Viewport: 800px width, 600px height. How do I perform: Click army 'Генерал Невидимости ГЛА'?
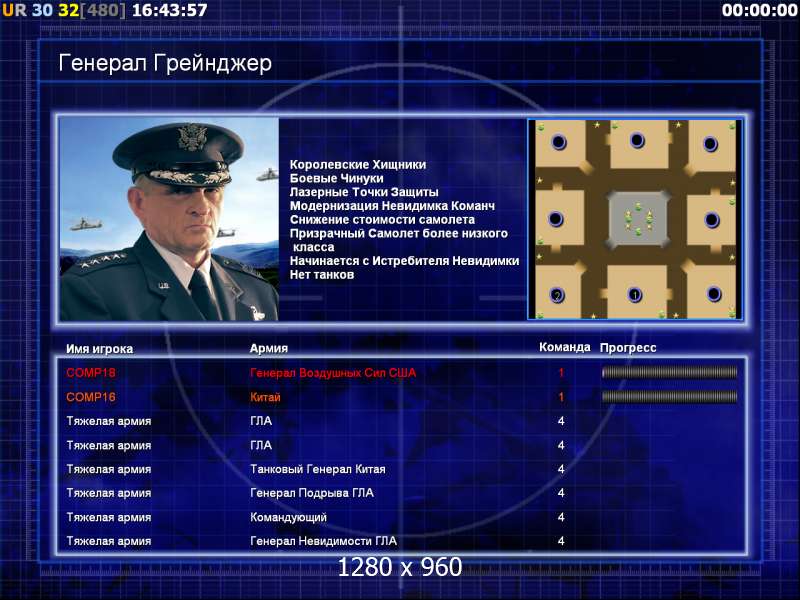(323, 541)
